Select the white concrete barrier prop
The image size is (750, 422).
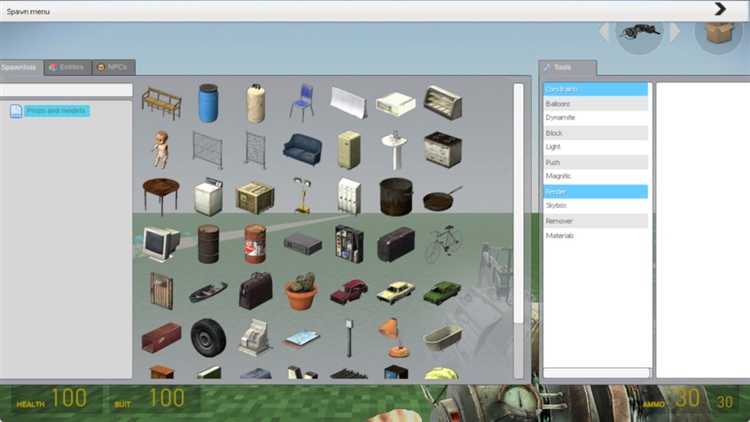click(x=349, y=102)
